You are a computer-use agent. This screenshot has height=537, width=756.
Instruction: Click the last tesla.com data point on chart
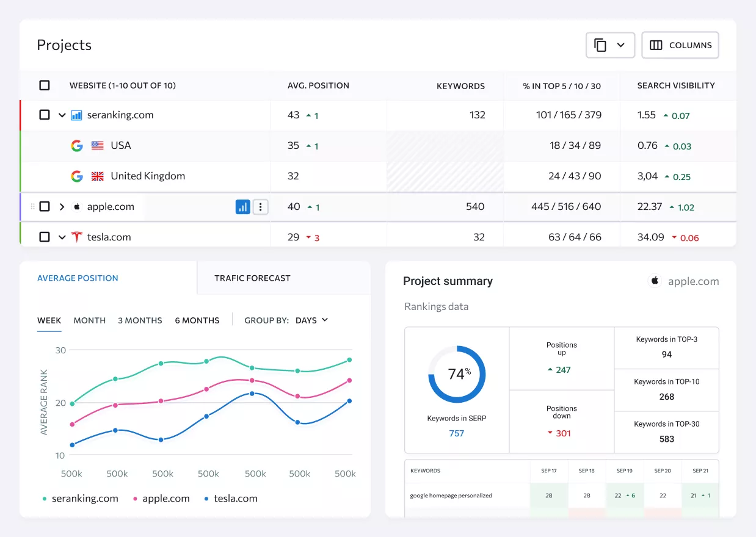[349, 401]
